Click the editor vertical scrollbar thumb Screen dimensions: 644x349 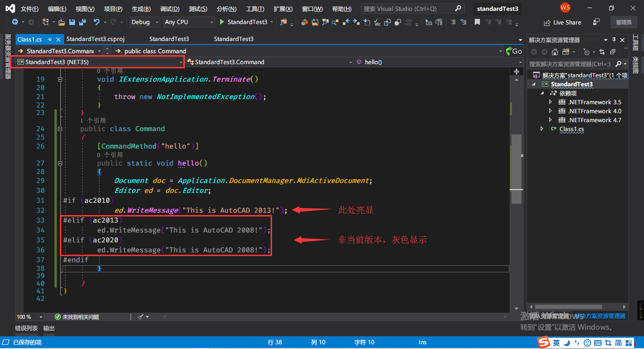tap(517, 169)
